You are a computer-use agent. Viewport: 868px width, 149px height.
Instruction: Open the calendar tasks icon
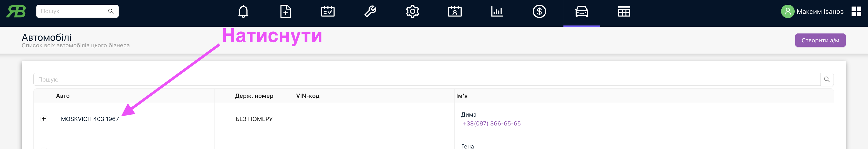point(328,12)
